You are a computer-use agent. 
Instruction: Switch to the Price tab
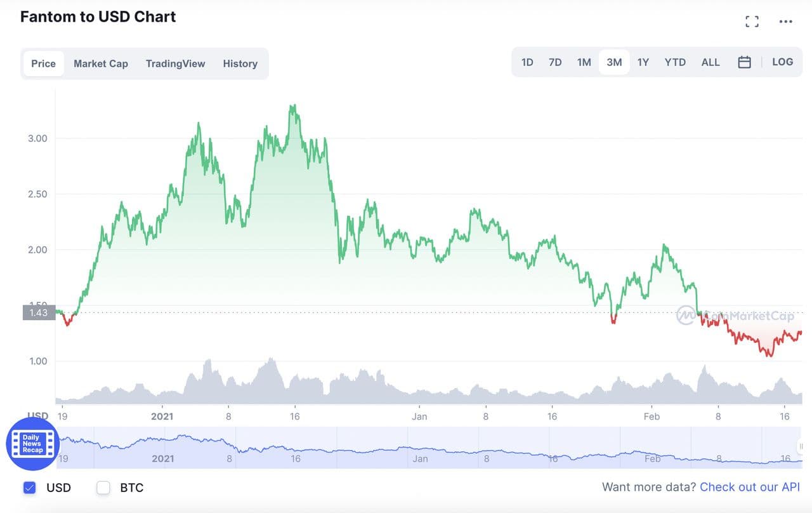pos(43,63)
